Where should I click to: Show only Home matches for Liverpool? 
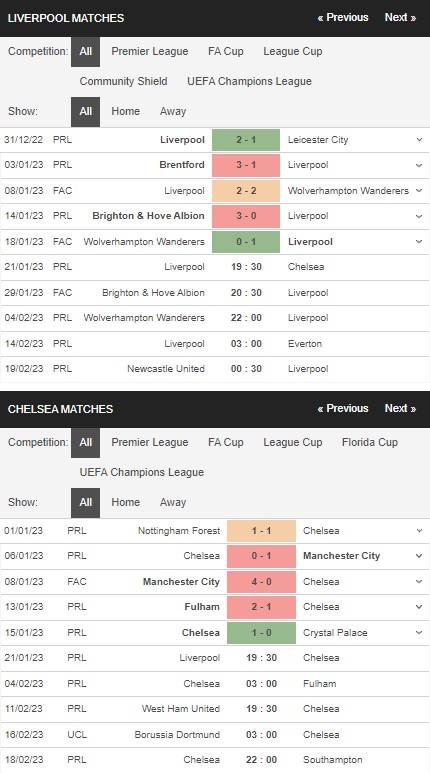pos(125,111)
